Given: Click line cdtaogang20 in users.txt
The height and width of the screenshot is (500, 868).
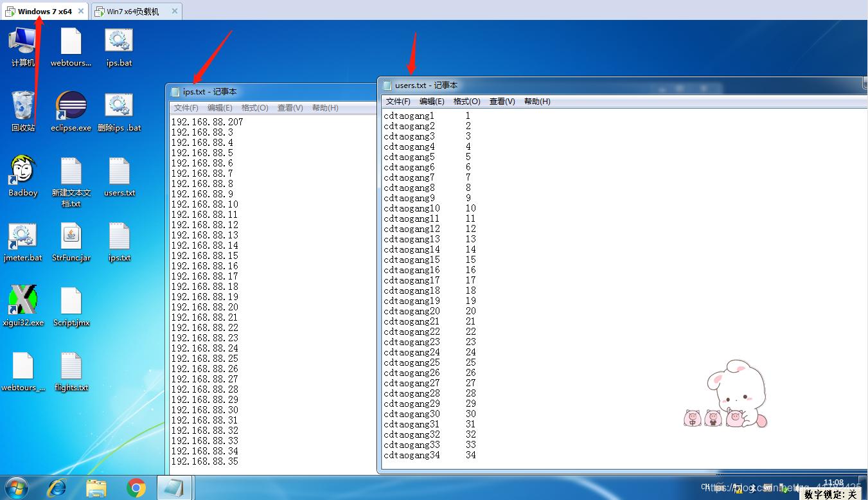Looking at the screenshot, I should point(412,311).
